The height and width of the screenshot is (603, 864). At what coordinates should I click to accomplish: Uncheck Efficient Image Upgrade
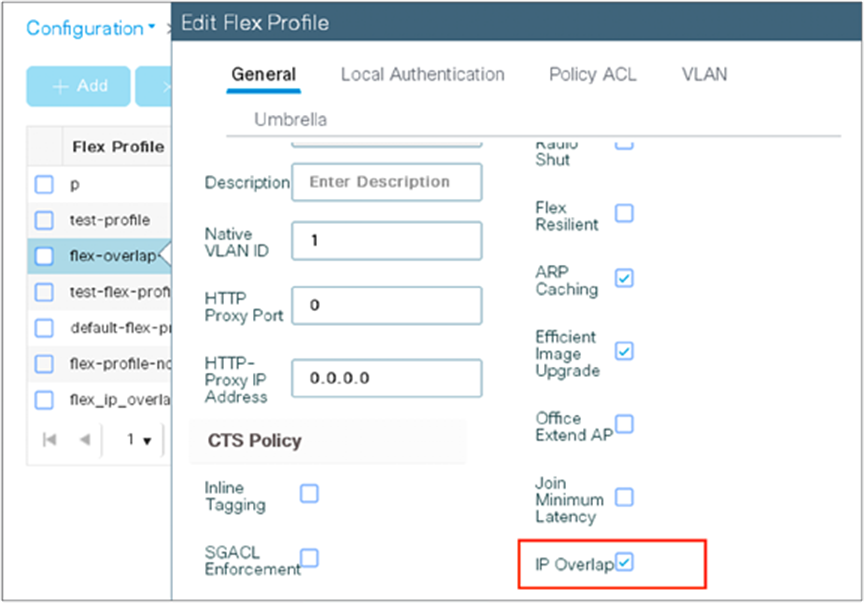click(x=624, y=351)
